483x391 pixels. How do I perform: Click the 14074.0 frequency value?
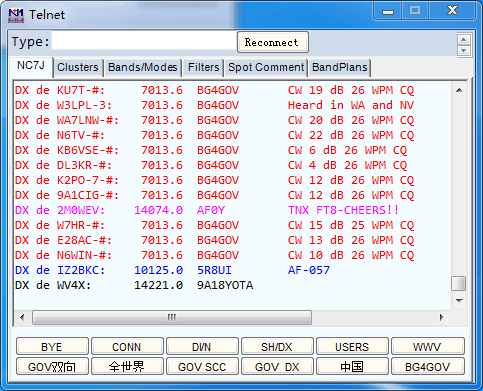click(x=158, y=210)
